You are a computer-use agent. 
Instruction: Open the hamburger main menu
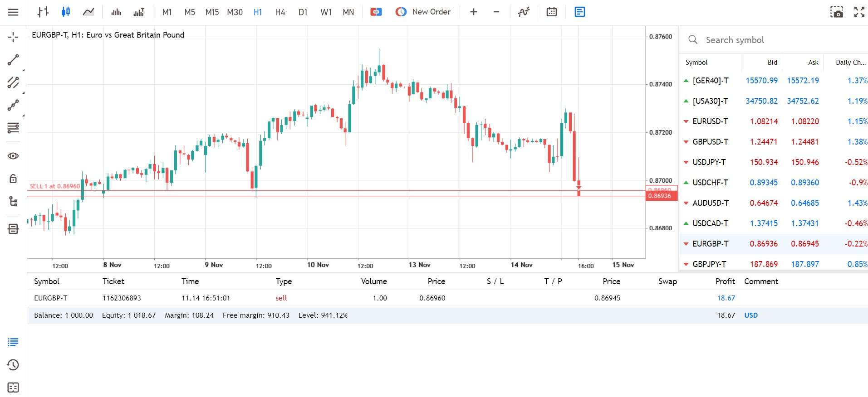(13, 12)
